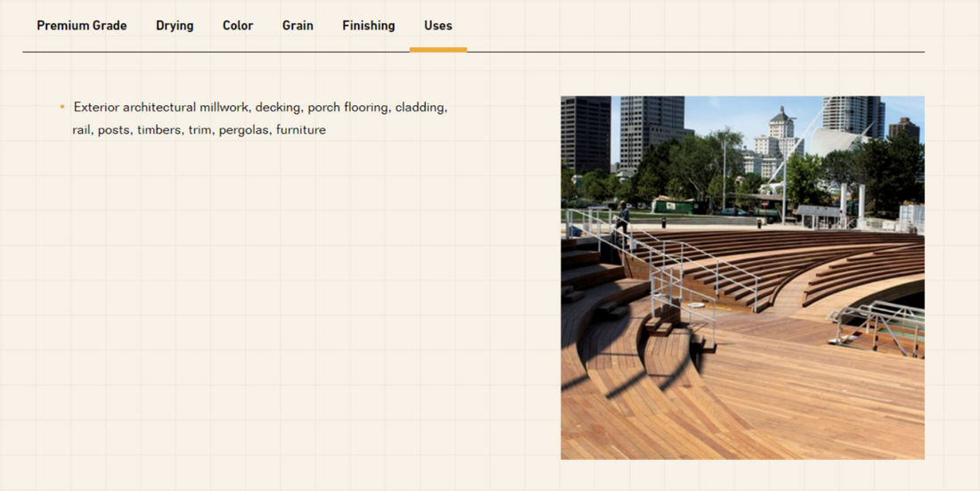View the Grain tab
Image resolution: width=980 pixels, height=491 pixels.
(298, 26)
